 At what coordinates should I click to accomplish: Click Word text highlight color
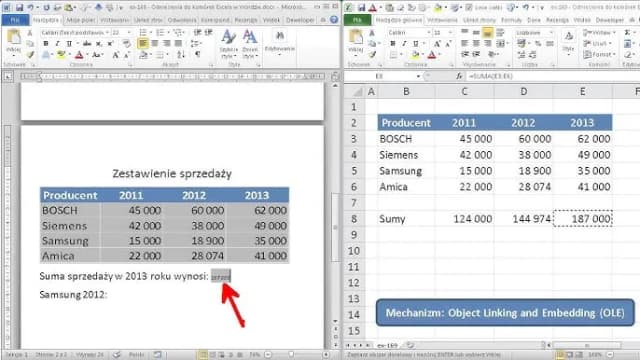coord(62,55)
